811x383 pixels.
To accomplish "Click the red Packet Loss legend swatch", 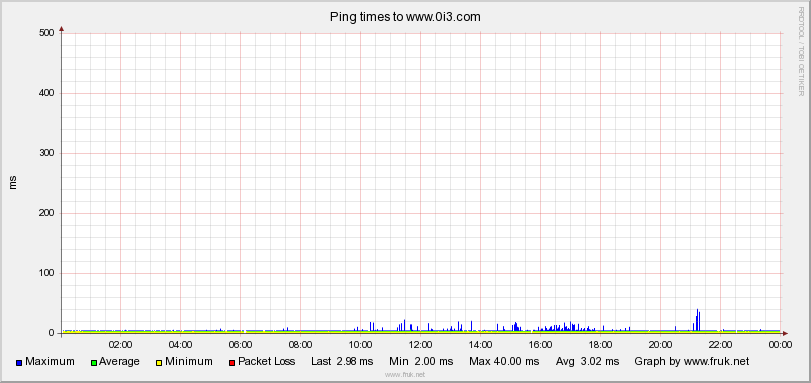I will tap(232, 363).
